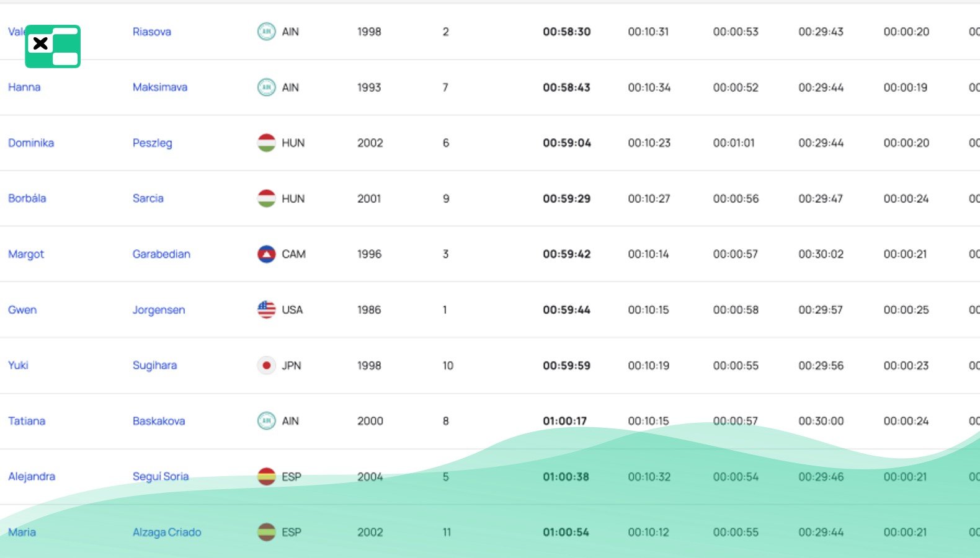Visit the Baskakova athlete link
The image size is (980, 558).
point(159,421)
